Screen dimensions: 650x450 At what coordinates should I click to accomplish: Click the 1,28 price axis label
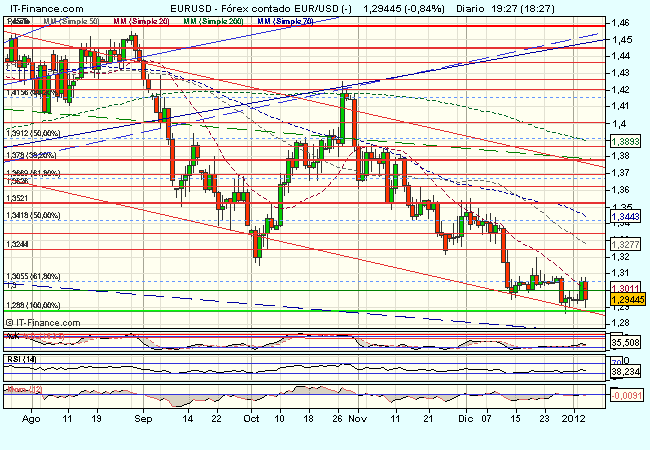coord(621,322)
